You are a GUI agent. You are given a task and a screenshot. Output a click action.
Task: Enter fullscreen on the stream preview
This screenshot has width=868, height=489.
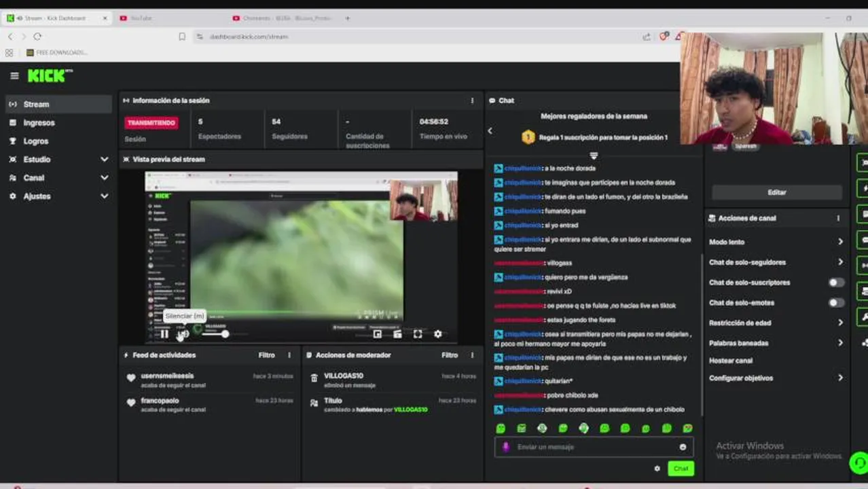[418, 333]
